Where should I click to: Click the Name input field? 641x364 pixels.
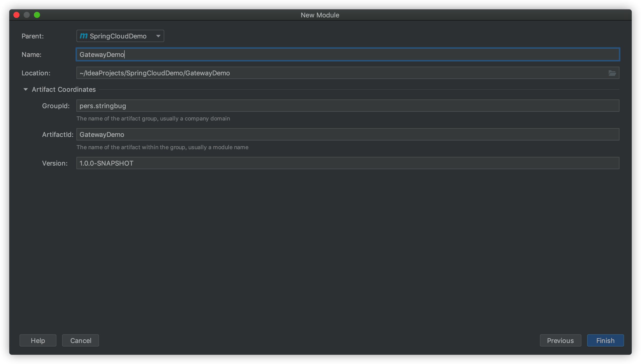pyautogui.click(x=348, y=54)
